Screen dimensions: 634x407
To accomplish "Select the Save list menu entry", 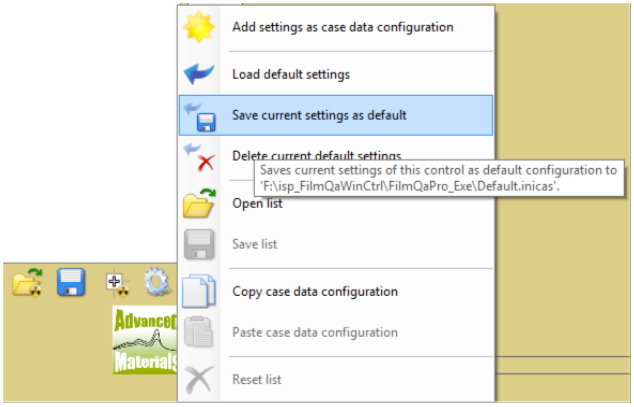I will click(x=254, y=244).
